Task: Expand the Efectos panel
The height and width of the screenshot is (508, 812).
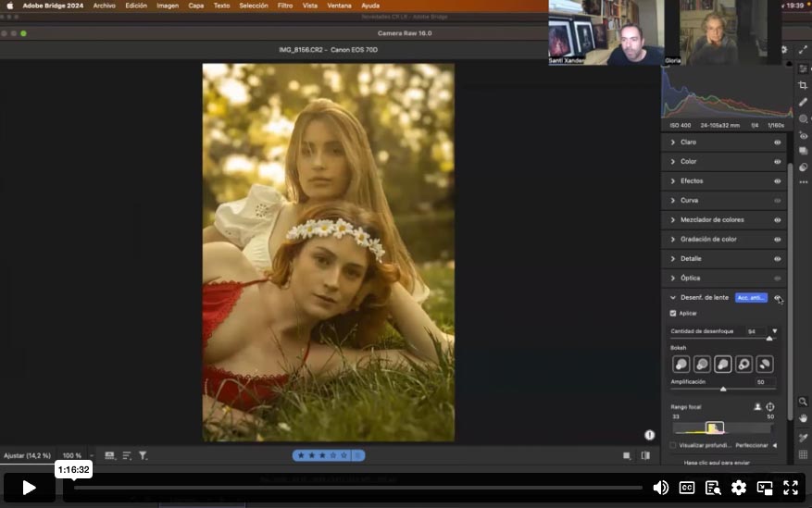Action: click(673, 181)
